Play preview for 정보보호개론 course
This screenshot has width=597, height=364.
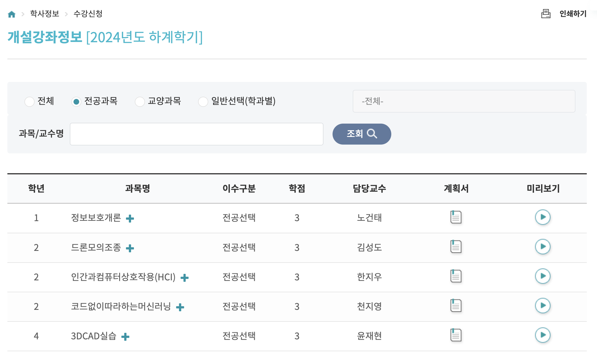543,217
